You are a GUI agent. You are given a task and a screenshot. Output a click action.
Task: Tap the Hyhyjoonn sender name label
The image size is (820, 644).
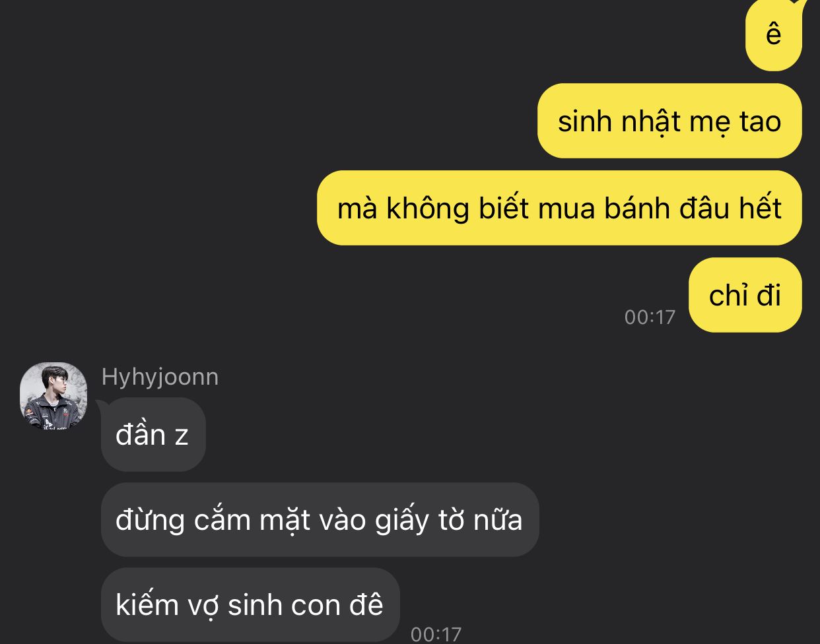point(160,377)
